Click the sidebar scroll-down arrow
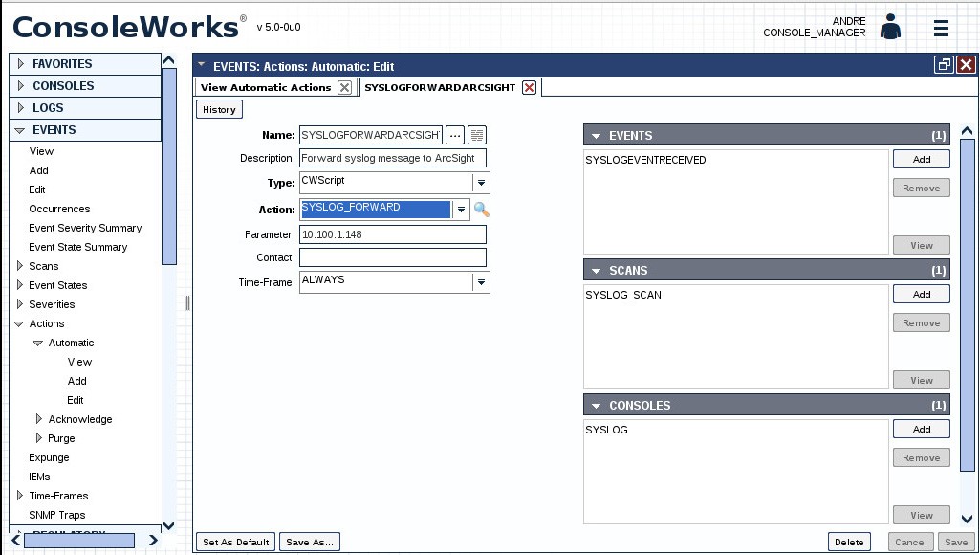Viewport: 980px width, 555px height. click(168, 525)
